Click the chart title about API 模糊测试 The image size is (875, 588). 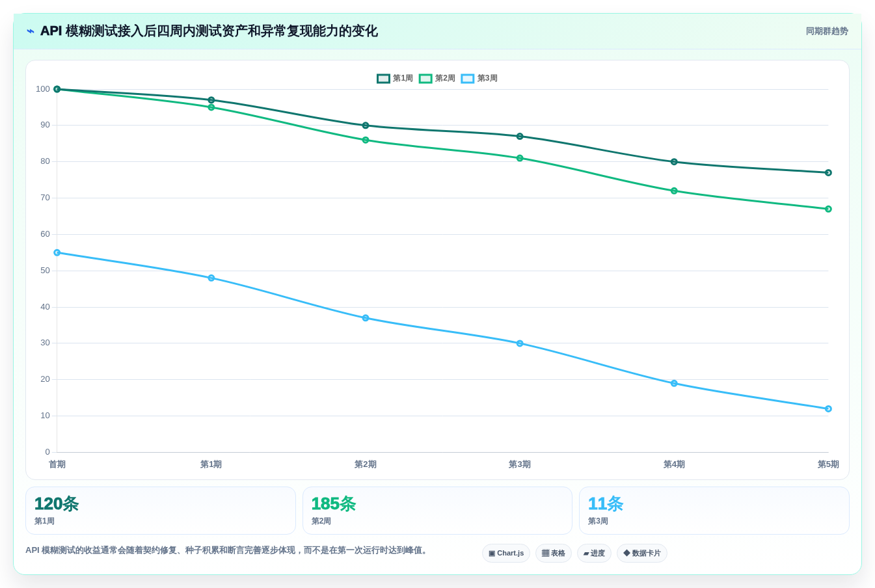(x=209, y=31)
